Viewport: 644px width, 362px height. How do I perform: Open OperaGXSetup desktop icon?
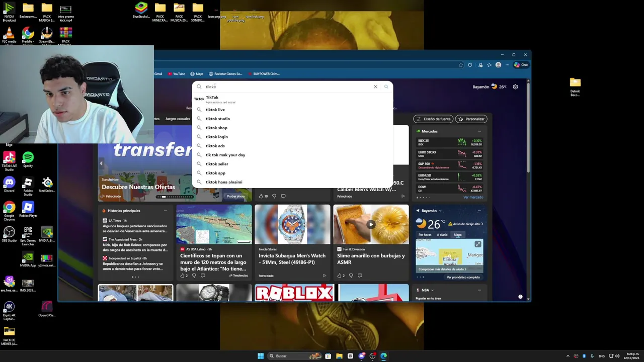(47, 309)
